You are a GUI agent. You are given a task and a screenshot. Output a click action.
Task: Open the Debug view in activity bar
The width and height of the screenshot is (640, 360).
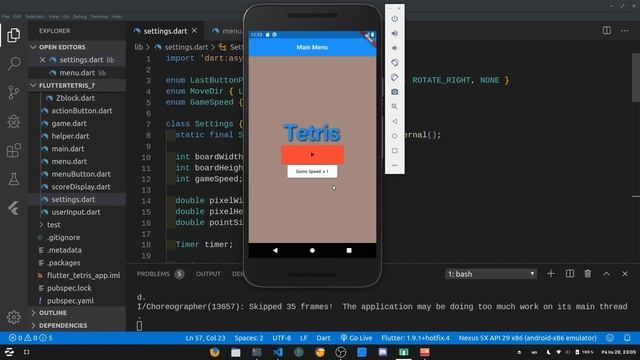[13, 121]
